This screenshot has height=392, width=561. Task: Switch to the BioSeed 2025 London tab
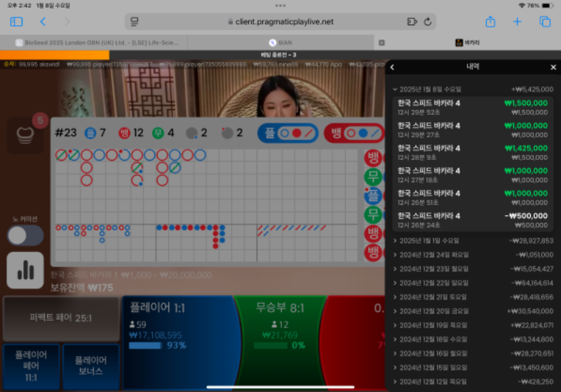[94, 43]
